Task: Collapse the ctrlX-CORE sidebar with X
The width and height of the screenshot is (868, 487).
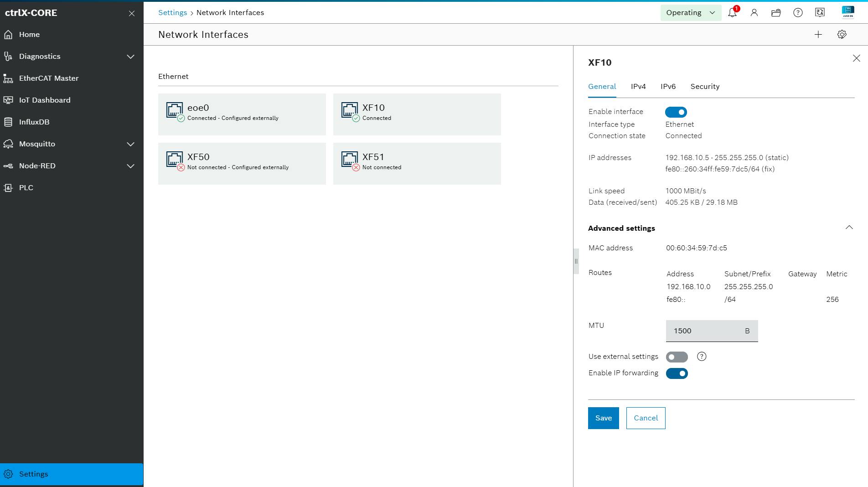Action: pos(132,13)
